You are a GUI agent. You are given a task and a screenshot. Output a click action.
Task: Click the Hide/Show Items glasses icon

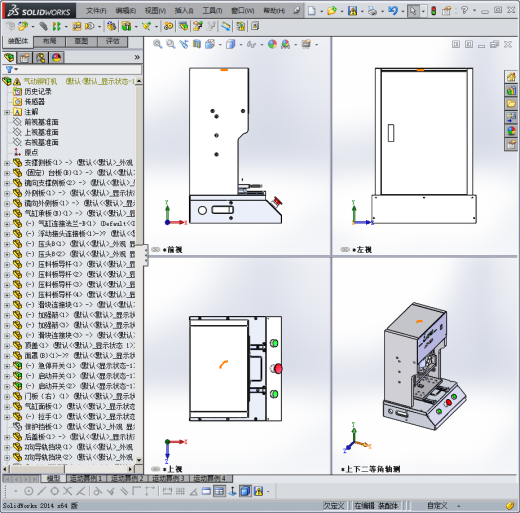[x=251, y=44]
